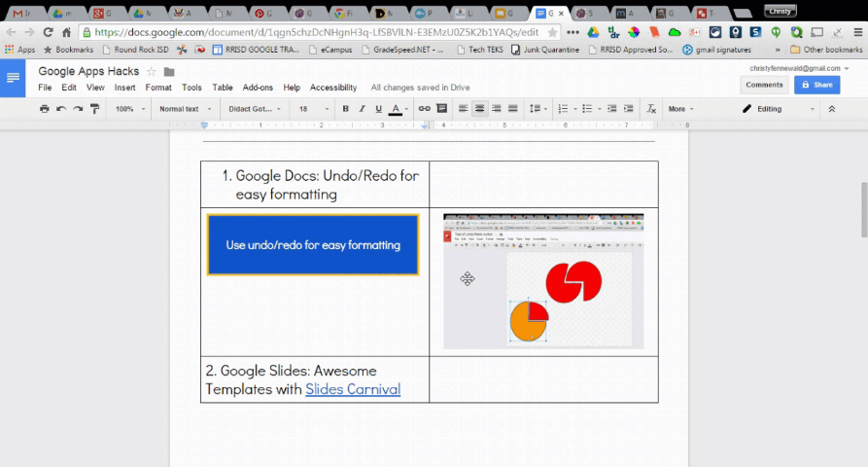Open the zoom level dropdown showing 100%

tap(130, 109)
